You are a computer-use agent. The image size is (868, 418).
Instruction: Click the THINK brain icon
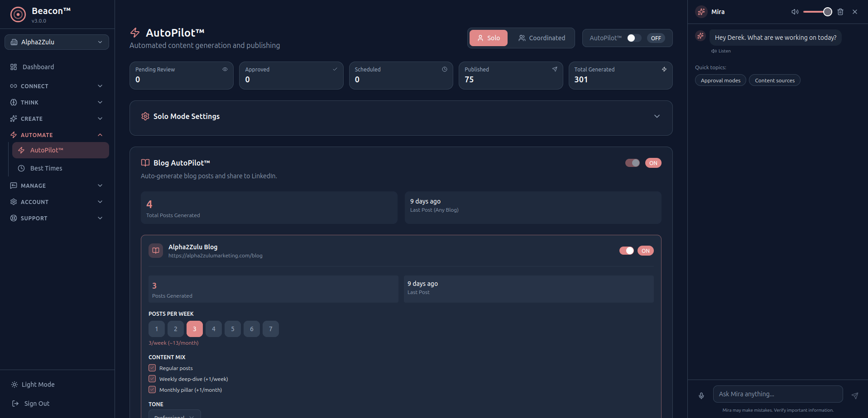click(14, 102)
